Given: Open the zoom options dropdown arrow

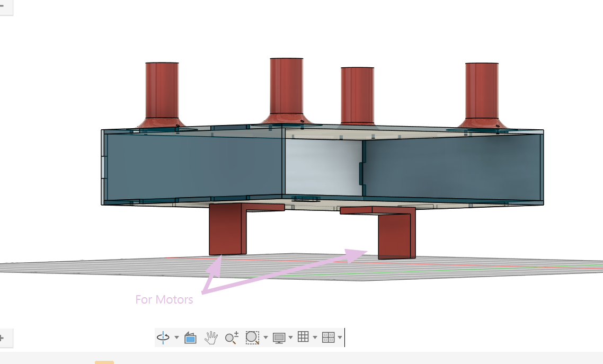Looking at the screenshot, I should coord(265,338).
